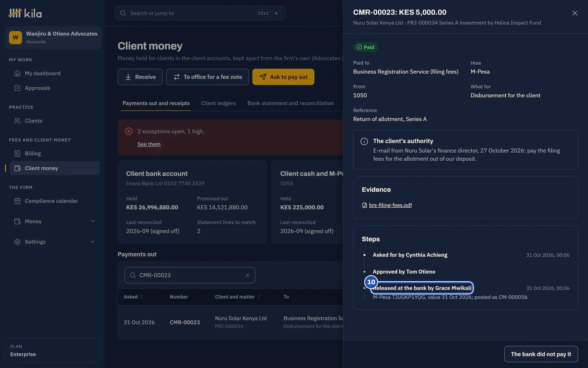Click the PDF file icon under Evidence

pyautogui.click(x=365, y=205)
